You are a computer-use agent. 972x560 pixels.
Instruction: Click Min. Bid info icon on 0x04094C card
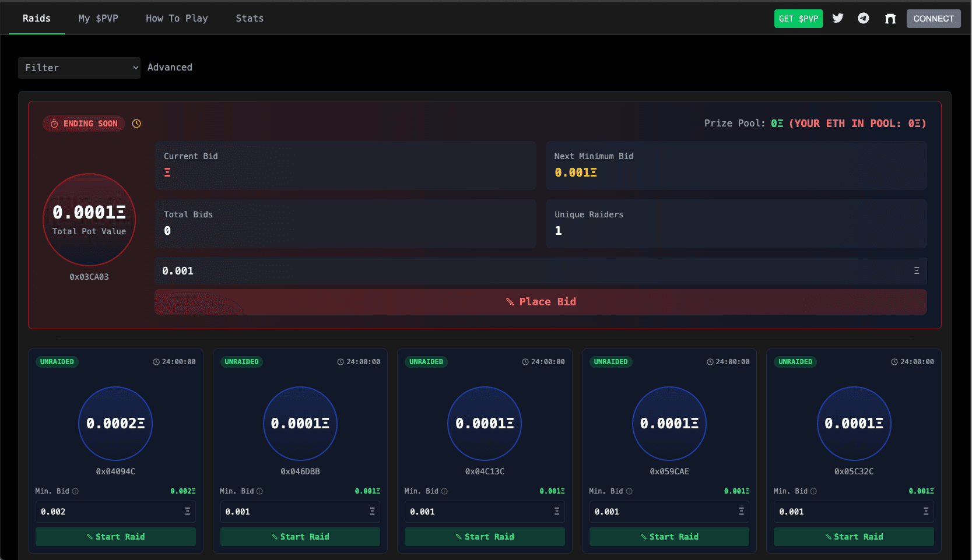(75, 491)
